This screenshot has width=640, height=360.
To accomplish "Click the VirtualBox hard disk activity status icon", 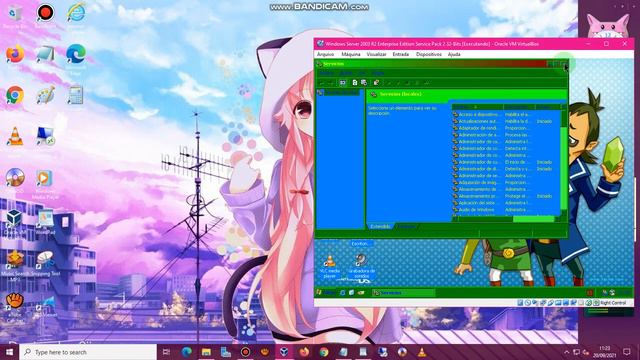I will click(520, 303).
